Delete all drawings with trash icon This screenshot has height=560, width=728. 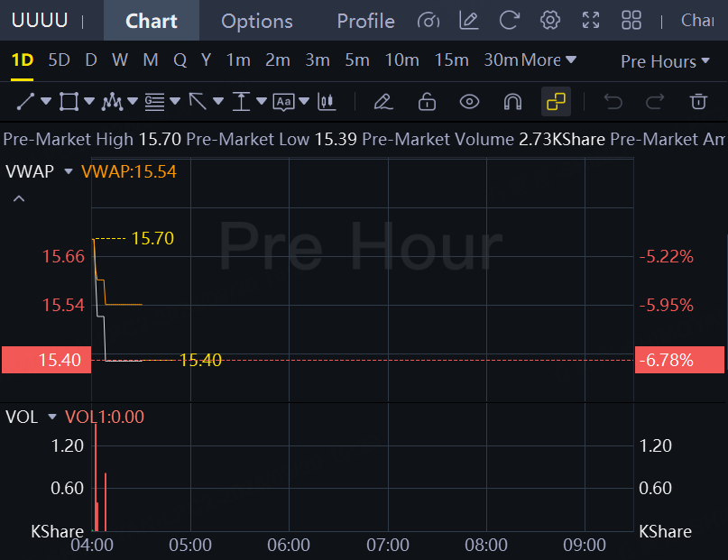click(698, 102)
